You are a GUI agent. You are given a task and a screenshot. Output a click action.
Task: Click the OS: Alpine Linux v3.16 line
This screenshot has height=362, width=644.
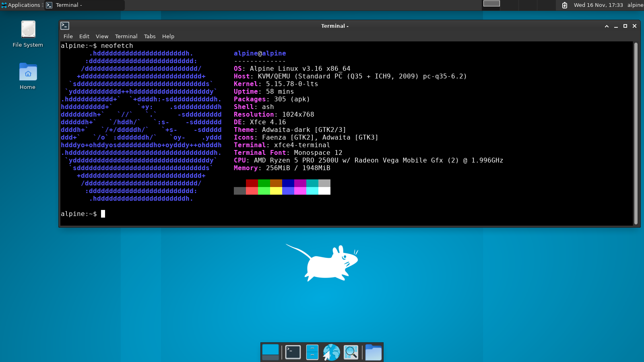tap(292, 69)
